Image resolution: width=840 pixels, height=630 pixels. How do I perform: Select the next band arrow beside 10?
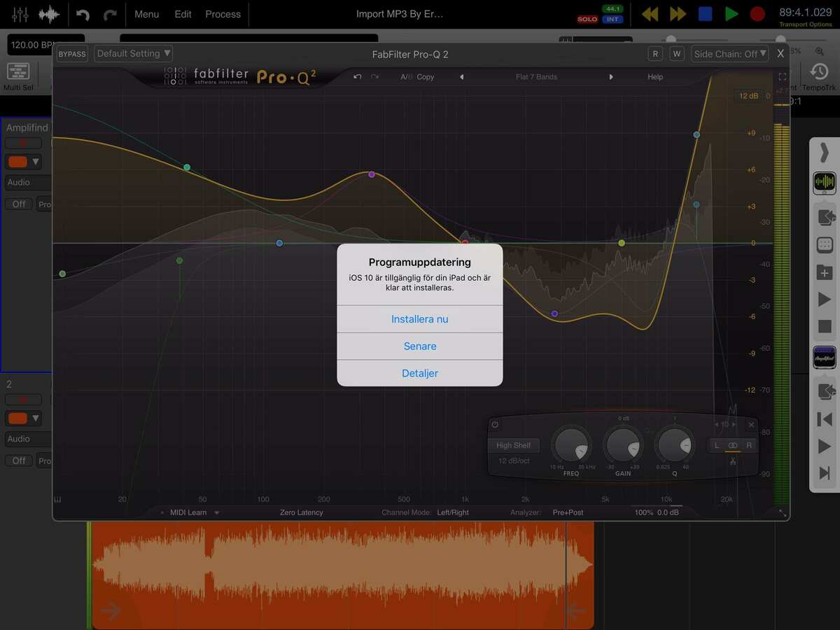click(x=734, y=425)
